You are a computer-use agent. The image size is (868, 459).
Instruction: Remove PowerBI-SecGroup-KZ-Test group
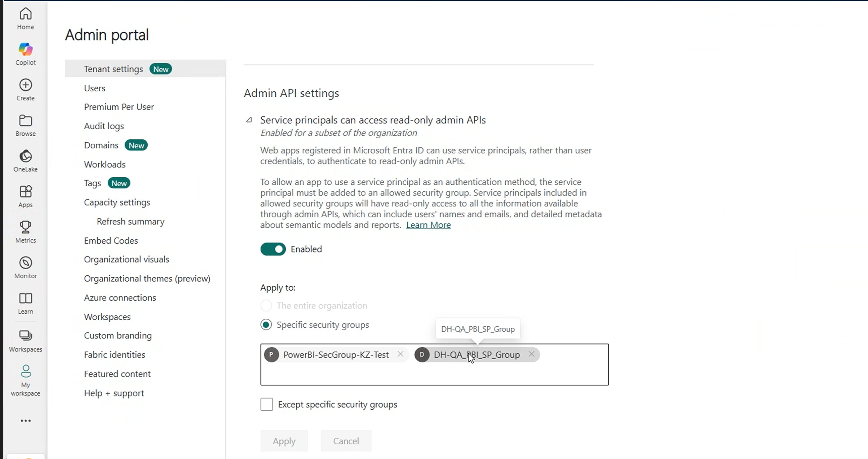coord(400,354)
